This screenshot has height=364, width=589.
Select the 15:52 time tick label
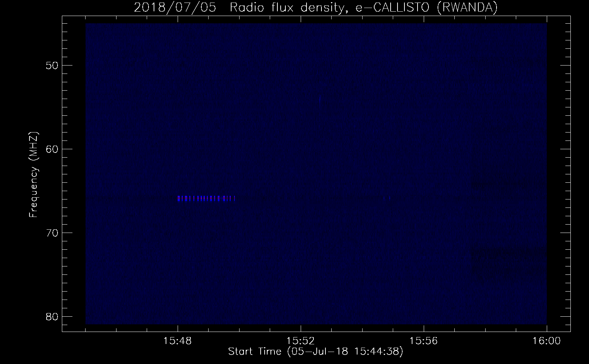coord(301,341)
